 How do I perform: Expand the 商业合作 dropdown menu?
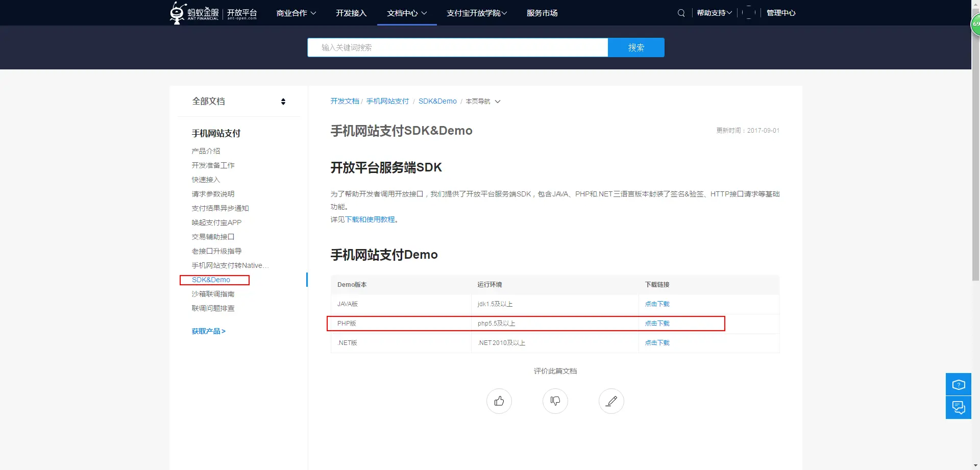296,13
